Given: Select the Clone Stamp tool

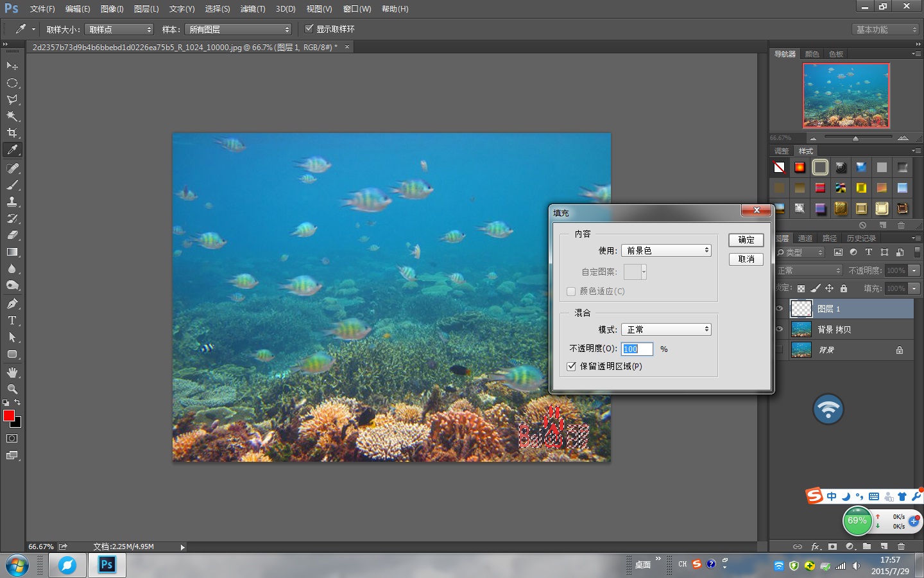Looking at the screenshot, I should coord(12,202).
